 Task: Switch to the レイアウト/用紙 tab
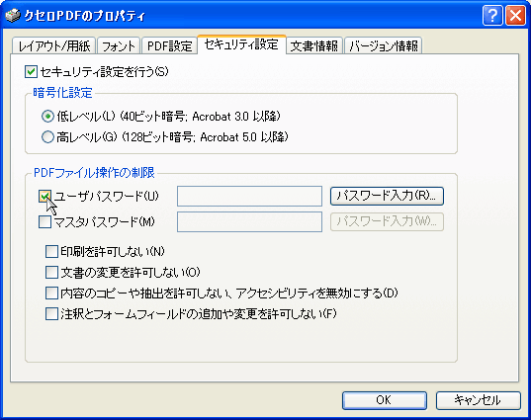pyautogui.click(x=53, y=45)
